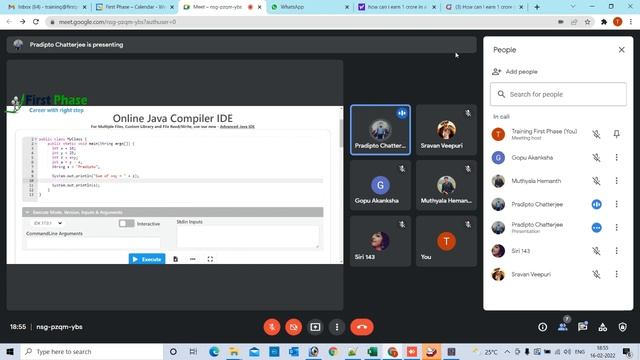
Task: Toggle camera in the Meet control bar
Action: point(293,327)
